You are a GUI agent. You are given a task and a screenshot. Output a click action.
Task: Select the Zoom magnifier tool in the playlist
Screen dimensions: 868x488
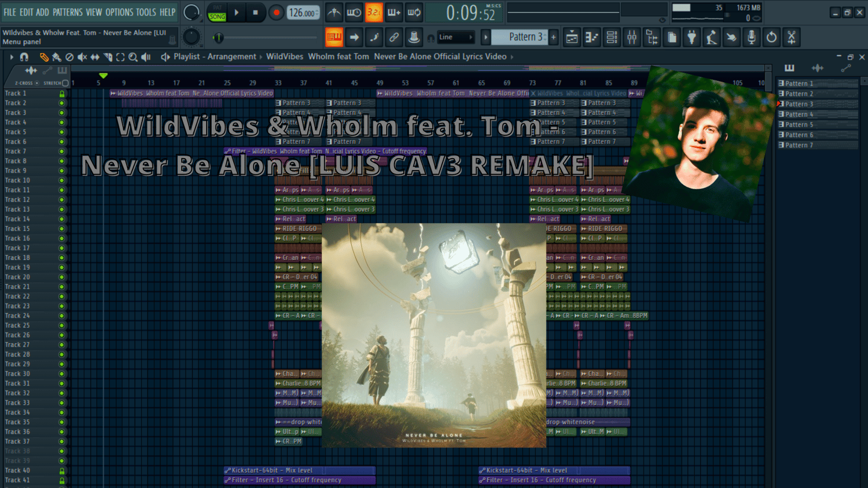click(133, 57)
